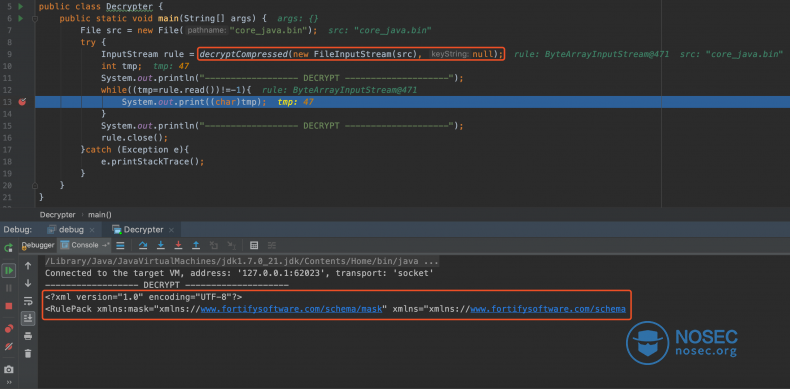
Task: Jump down the stack trace in console
Action: (28, 283)
